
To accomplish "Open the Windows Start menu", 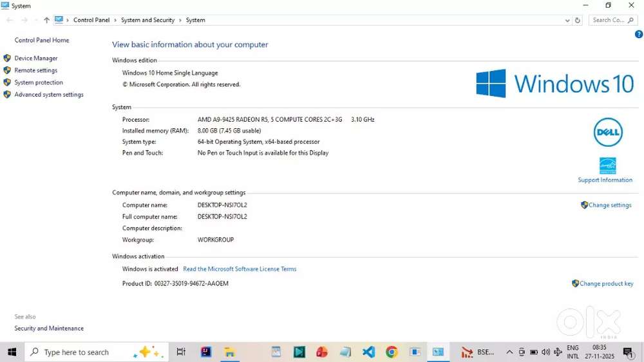I will (12, 352).
